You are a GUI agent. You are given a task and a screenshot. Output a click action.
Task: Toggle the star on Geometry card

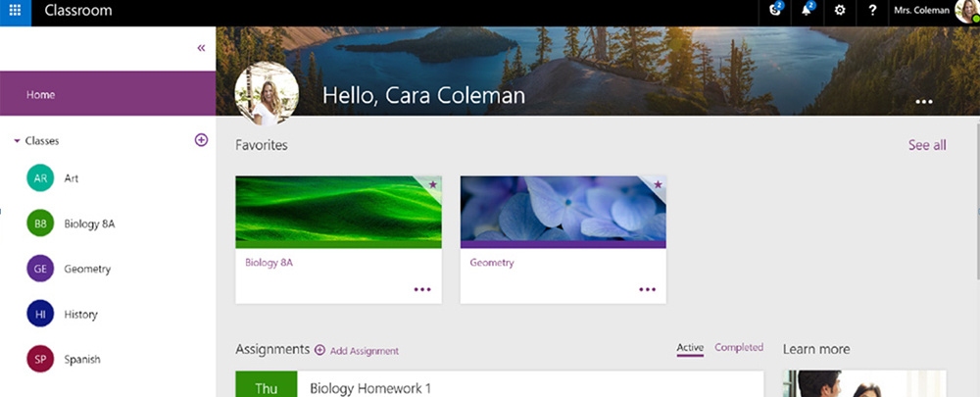(658, 184)
